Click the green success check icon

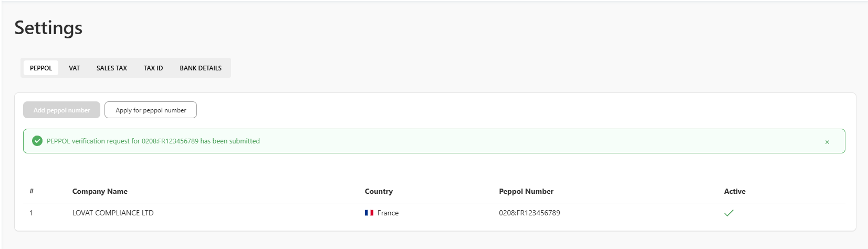pos(37,141)
